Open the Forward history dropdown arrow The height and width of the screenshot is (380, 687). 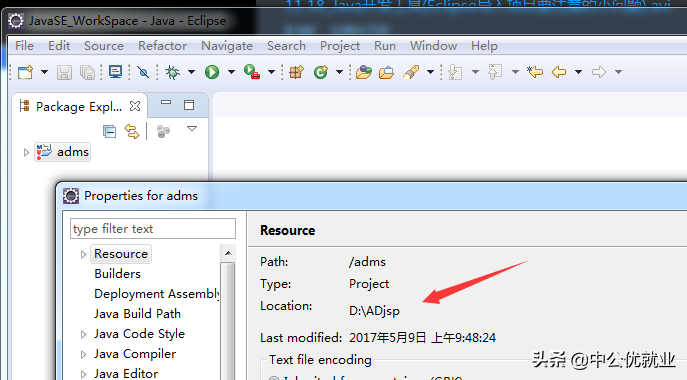click(x=618, y=72)
